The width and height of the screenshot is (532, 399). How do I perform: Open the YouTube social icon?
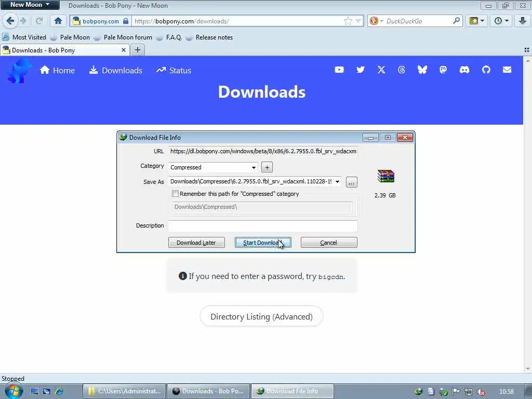pyautogui.click(x=339, y=70)
